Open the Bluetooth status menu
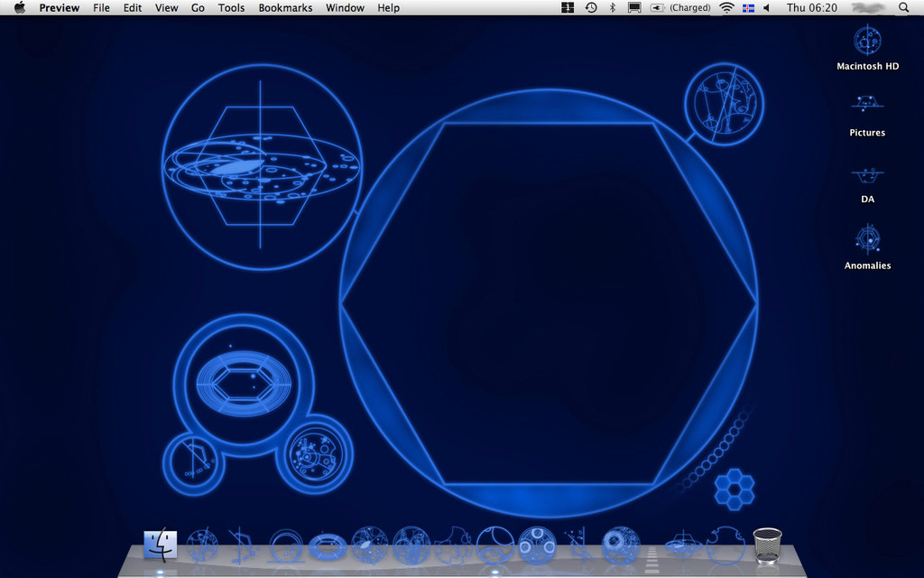924x578 pixels. (x=613, y=7)
